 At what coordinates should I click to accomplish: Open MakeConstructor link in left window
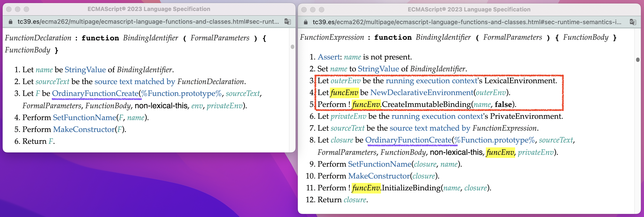pos(84,129)
